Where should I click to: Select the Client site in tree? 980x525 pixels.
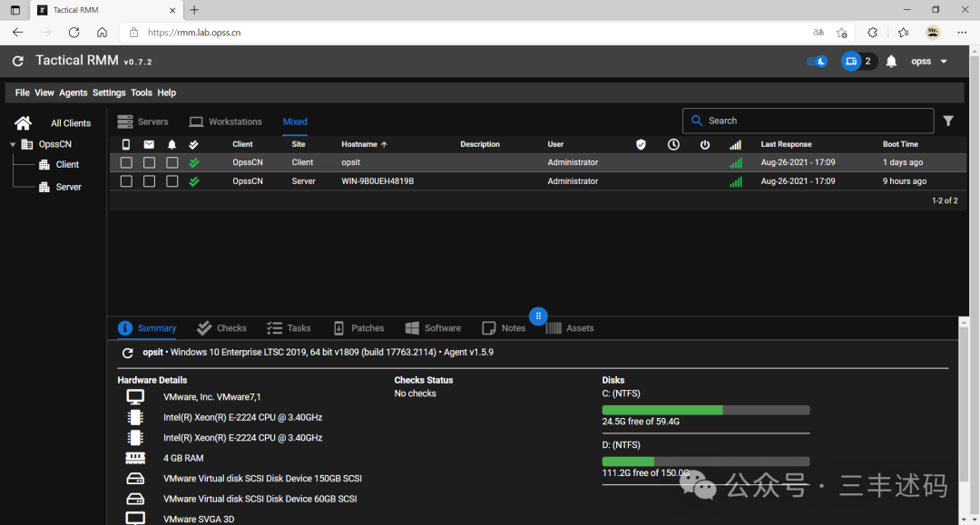(x=67, y=165)
